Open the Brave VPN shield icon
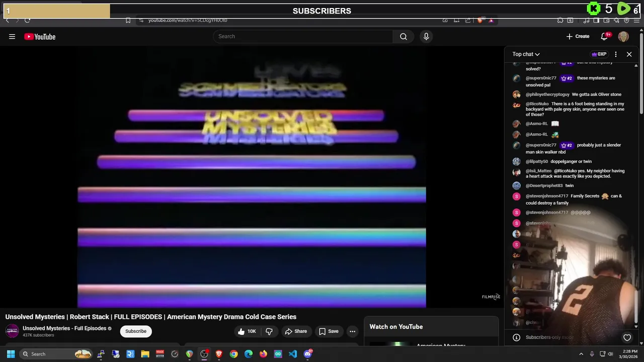Screen dimensions: 644x362 tap(626, 20)
